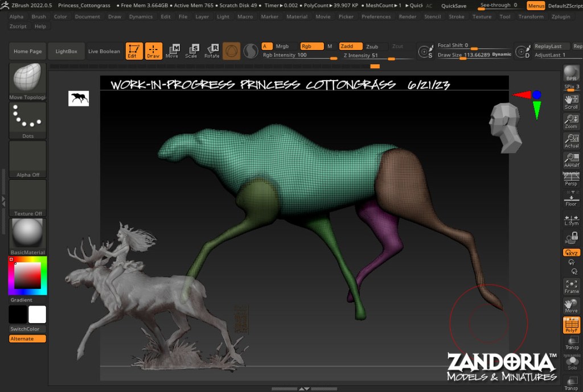Viewport: 583px width, 392px height.
Task: Click the Scroll canvas icon
Action: coord(571,102)
